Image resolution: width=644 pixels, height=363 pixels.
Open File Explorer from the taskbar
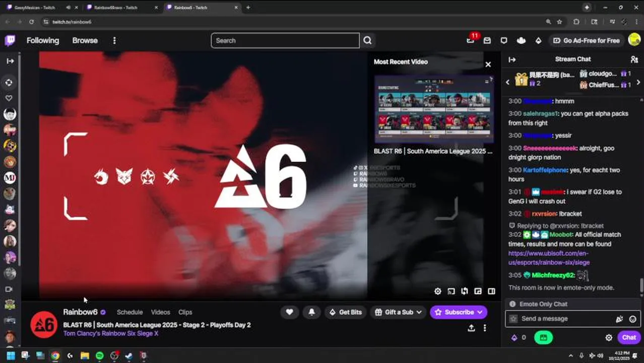click(85, 355)
